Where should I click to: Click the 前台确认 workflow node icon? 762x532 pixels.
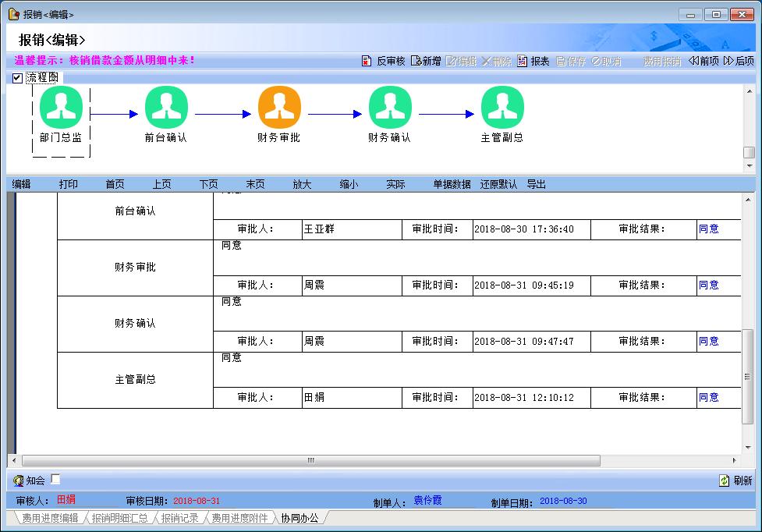(x=166, y=108)
